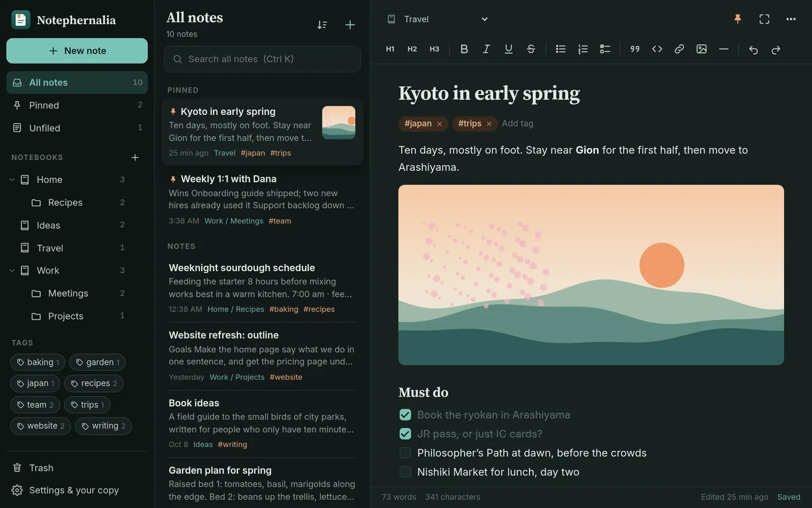This screenshot has width=812, height=508.
Task: Open the Travel notebook dropdown in editor
Action: tap(438, 19)
